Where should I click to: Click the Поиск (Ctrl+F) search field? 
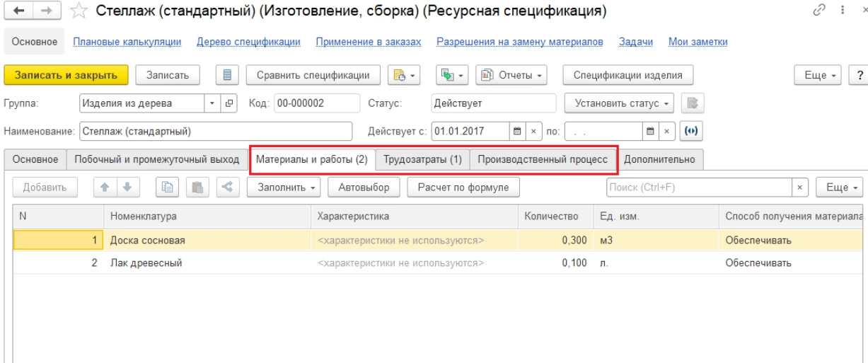coord(699,188)
